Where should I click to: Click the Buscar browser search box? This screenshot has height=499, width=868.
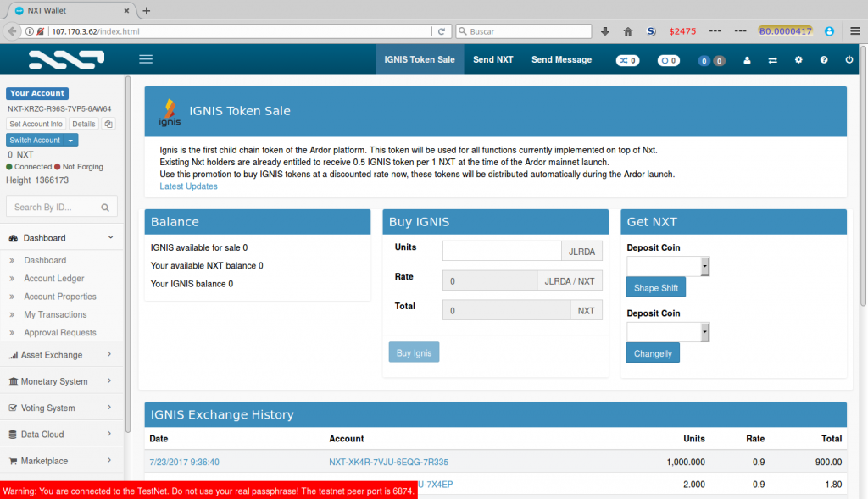coord(524,31)
